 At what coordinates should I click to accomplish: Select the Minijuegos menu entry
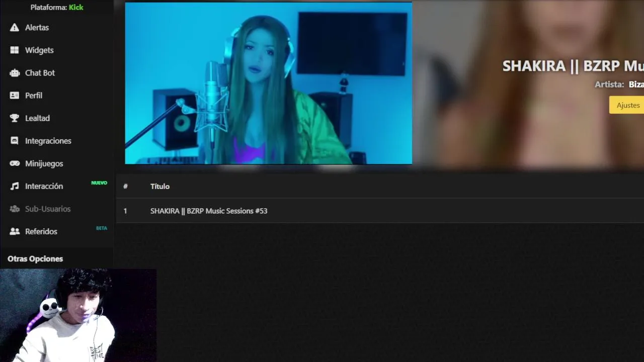point(44,163)
